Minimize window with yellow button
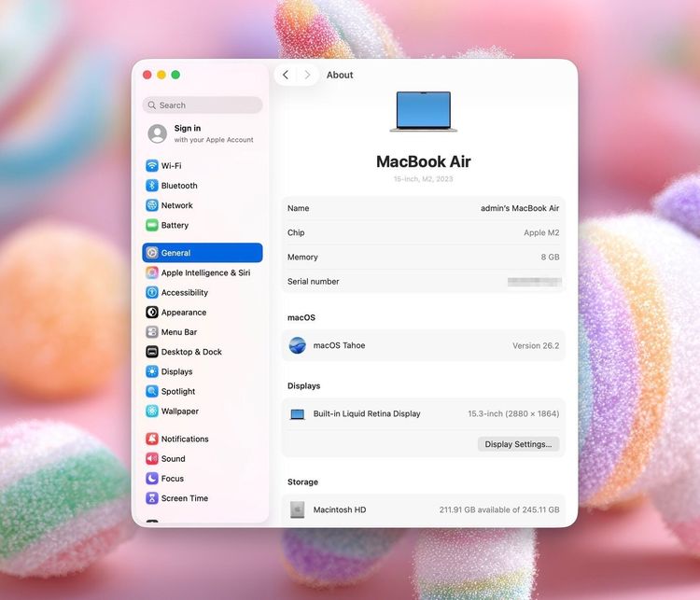This screenshot has width=700, height=600. point(161,75)
